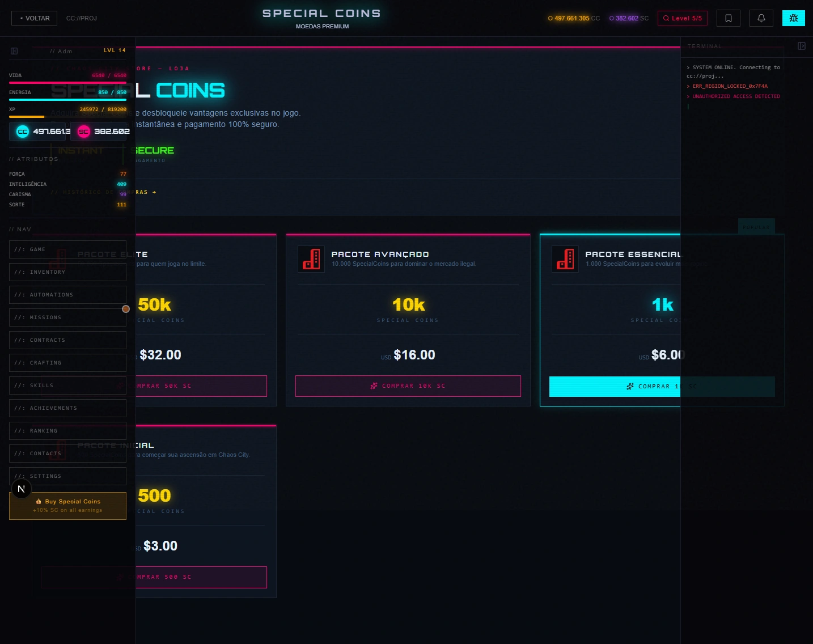
Task: Click the 497.661.305 CC balance in header
Action: [574, 18]
